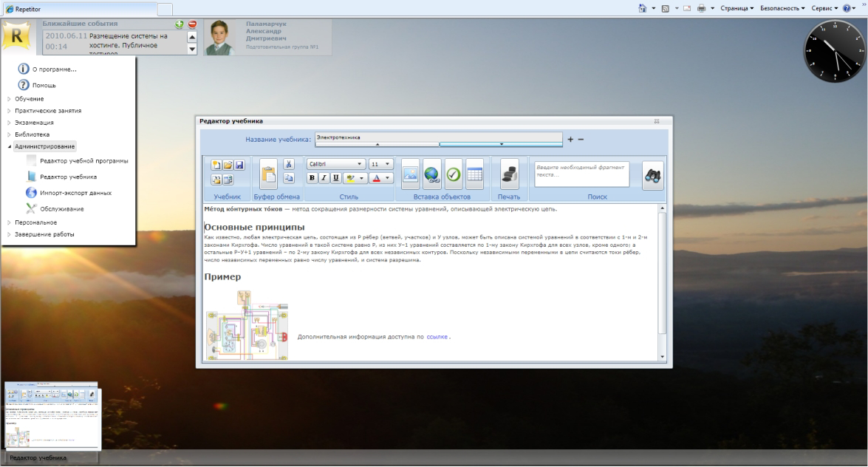Image resolution: width=868 pixels, height=467 pixels.
Task: Print the textbook with the printer icon
Action: [x=509, y=174]
